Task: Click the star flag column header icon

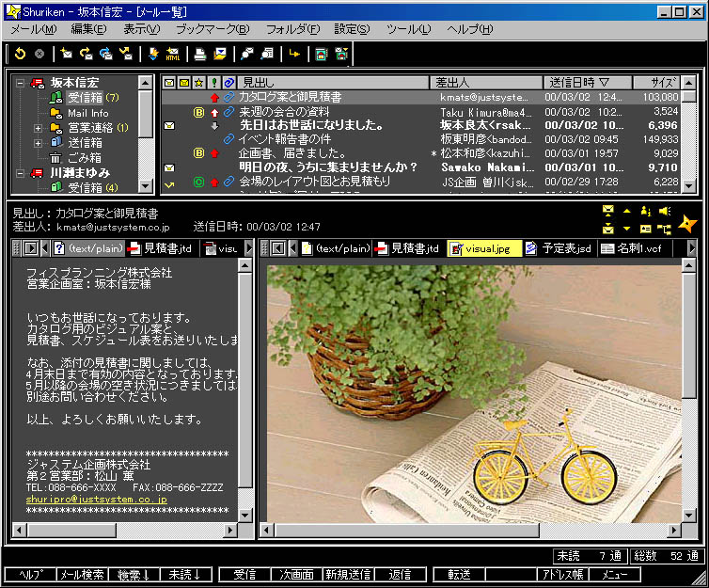Action: pos(199,83)
